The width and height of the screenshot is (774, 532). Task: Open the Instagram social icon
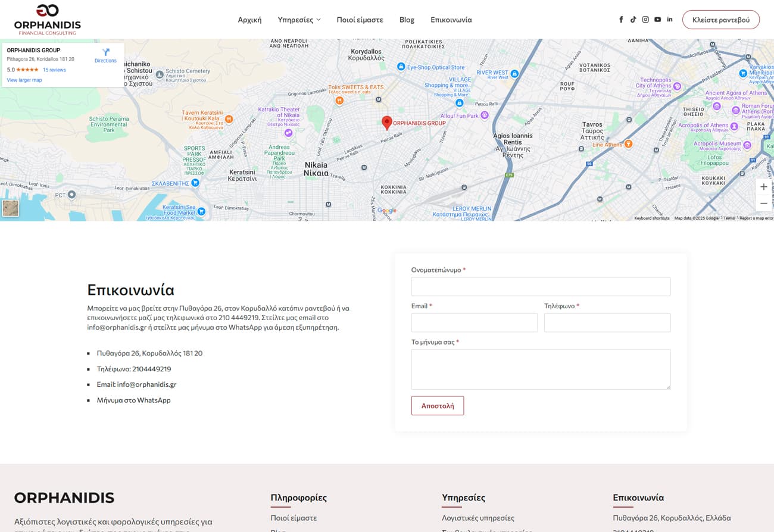tap(645, 20)
